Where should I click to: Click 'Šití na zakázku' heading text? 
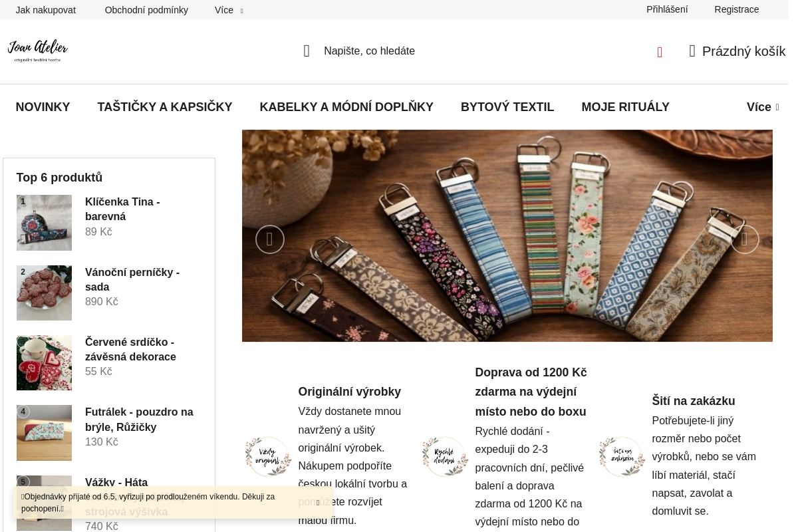(x=694, y=401)
